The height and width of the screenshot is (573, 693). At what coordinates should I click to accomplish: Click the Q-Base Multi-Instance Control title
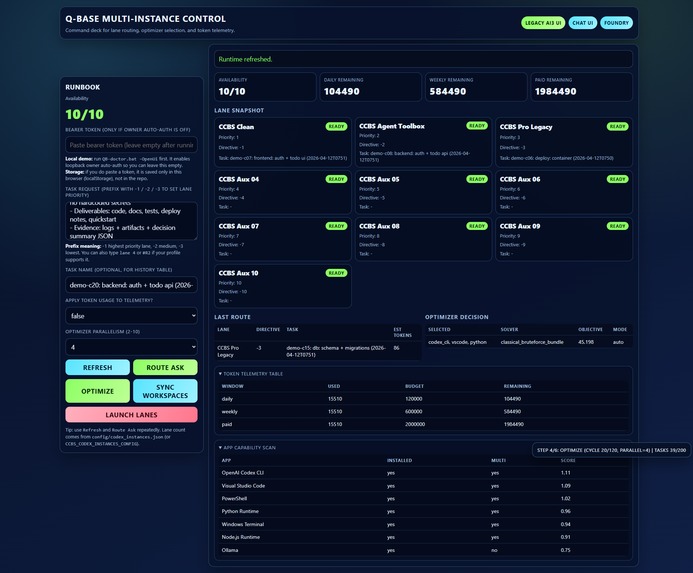pos(145,19)
